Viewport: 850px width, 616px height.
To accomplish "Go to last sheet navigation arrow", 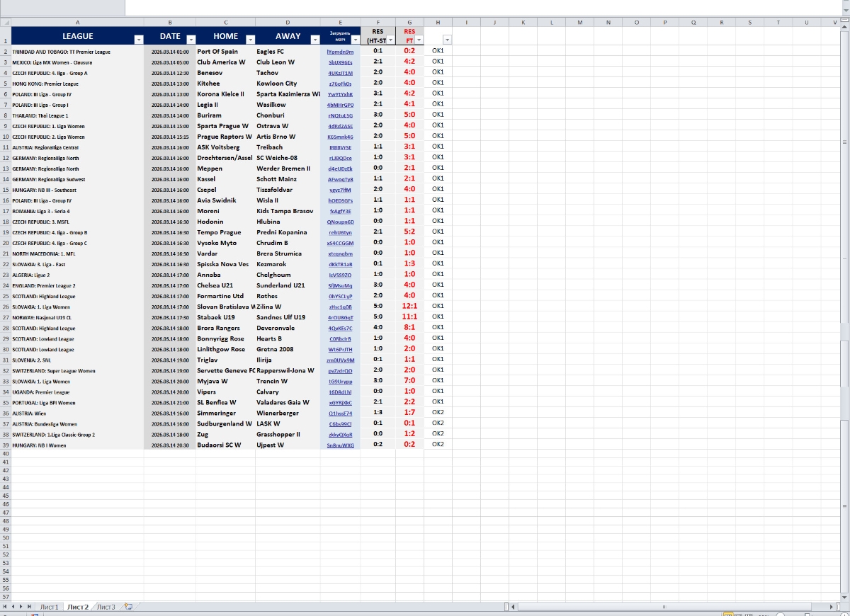I will [30, 607].
